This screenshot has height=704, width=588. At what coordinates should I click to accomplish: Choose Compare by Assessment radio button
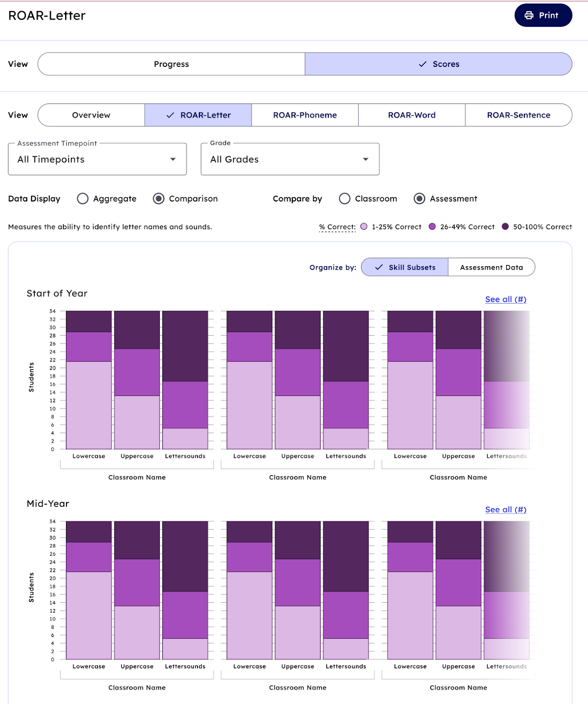pyautogui.click(x=420, y=199)
